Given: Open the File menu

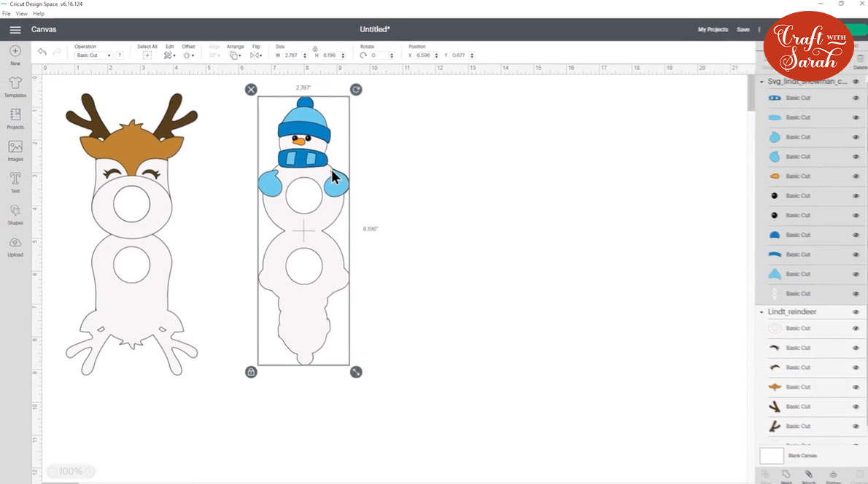Looking at the screenshot, I should click(6, 13).
